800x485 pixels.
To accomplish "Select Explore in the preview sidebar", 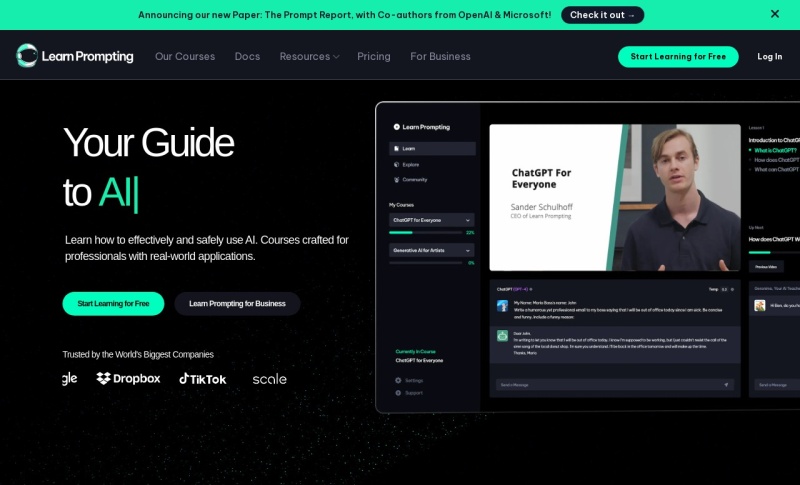I will 407,165.
